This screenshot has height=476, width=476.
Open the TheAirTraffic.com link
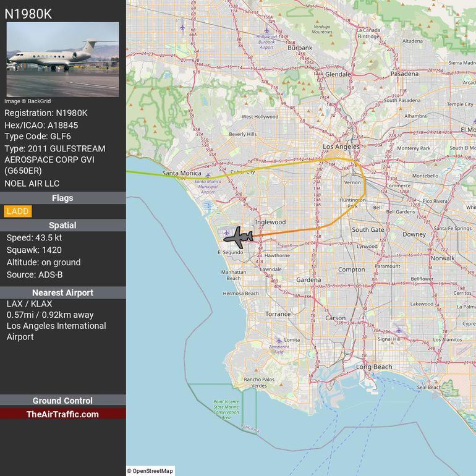[x=62, y=414]
